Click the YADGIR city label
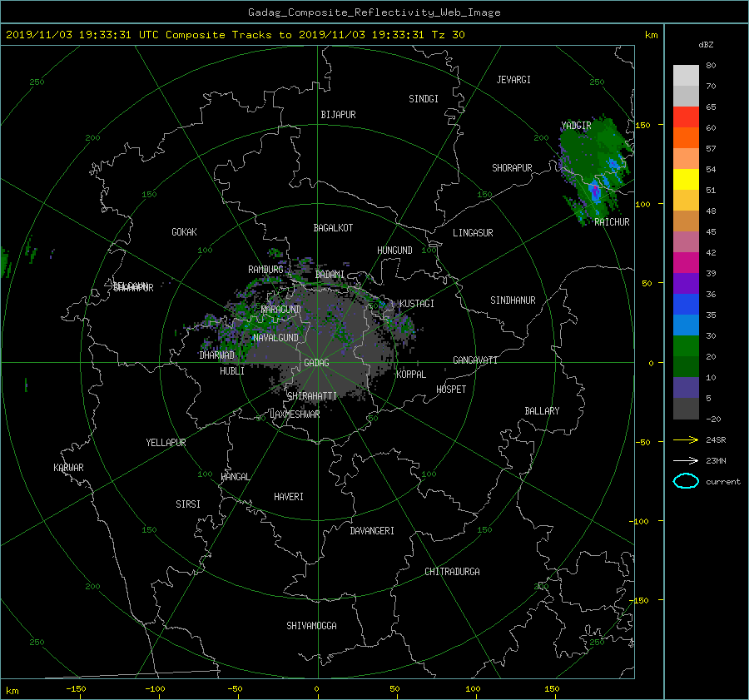749x700 pixels. tap(576, 126)
